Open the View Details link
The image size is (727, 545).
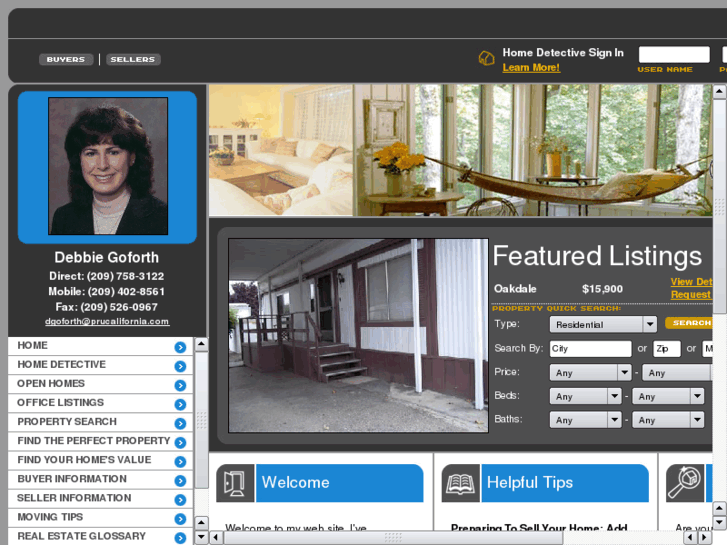tap(691, 282)
